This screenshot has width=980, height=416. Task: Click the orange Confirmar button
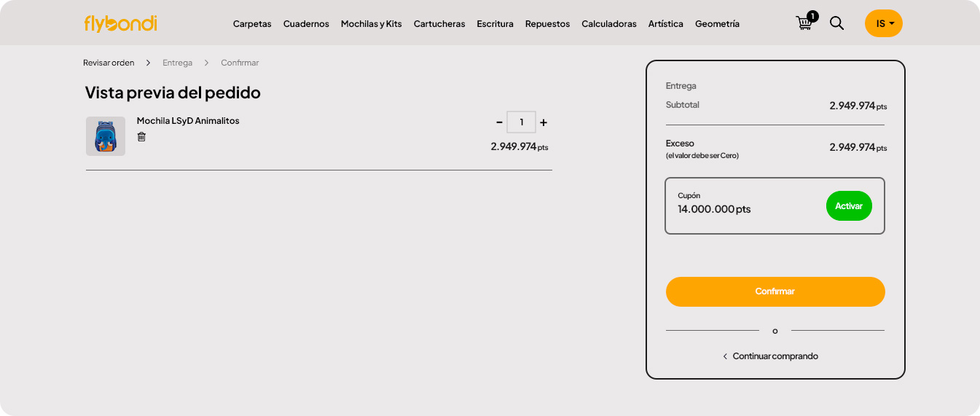[x=775, y=291]
